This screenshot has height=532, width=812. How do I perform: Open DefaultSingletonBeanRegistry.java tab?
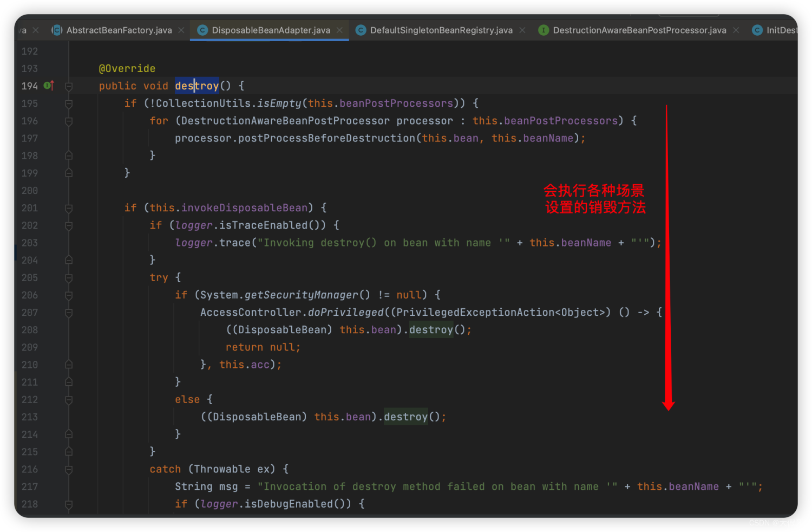pyautogui.click(x=441, y=30)
